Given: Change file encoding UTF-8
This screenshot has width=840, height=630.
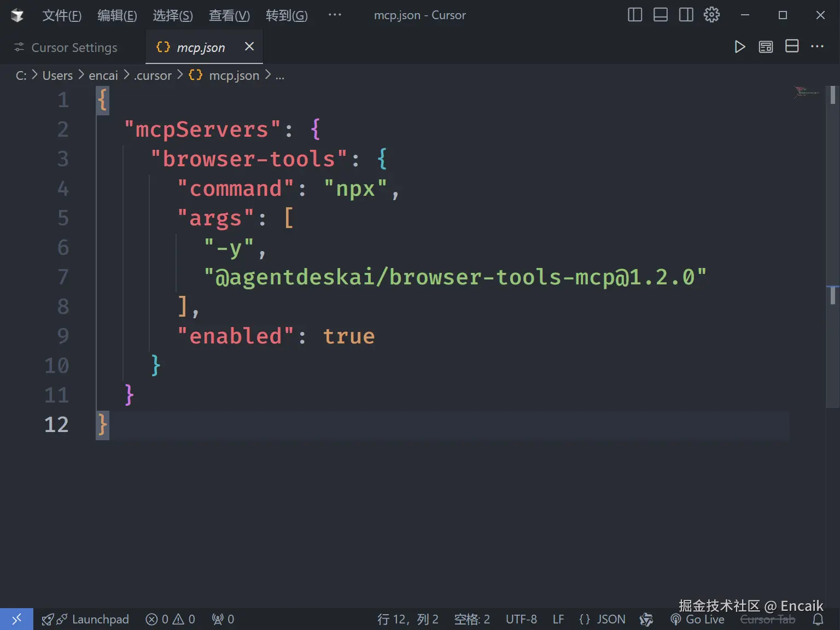Looking at the screenshot, I should 521,619.
